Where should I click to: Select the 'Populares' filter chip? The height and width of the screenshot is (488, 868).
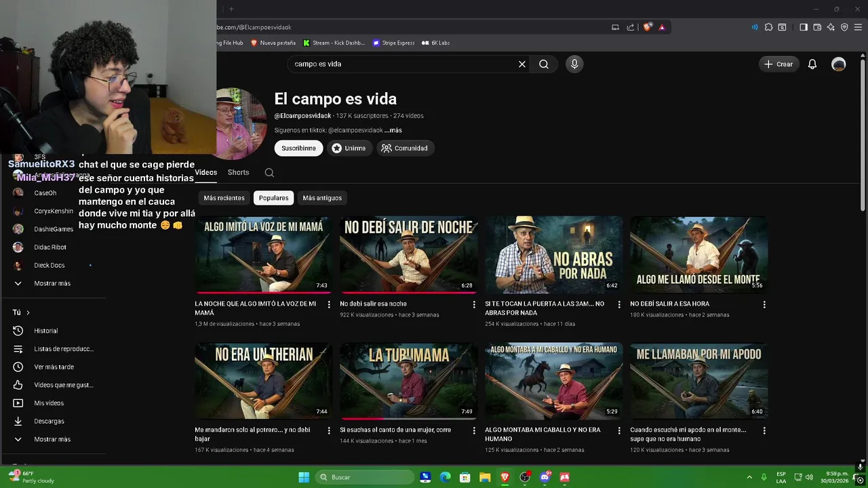(x=273, y=198)
